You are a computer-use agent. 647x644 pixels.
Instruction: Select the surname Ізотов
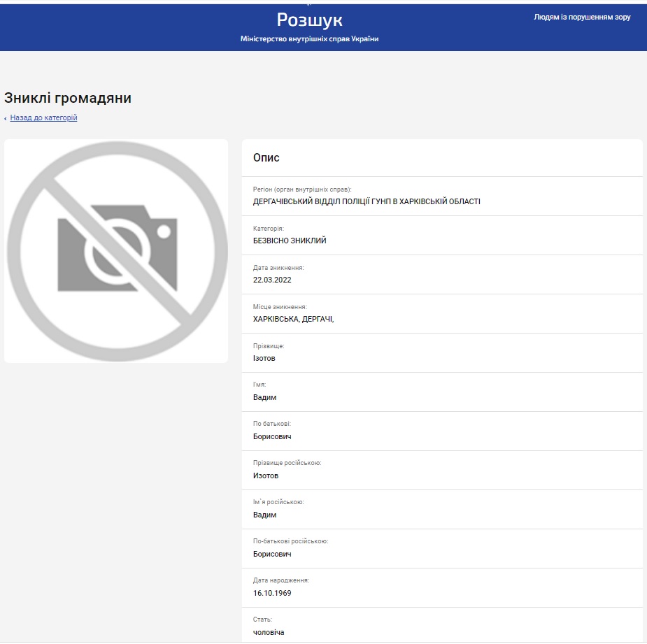pyautogui.click(x=265, y=358)
